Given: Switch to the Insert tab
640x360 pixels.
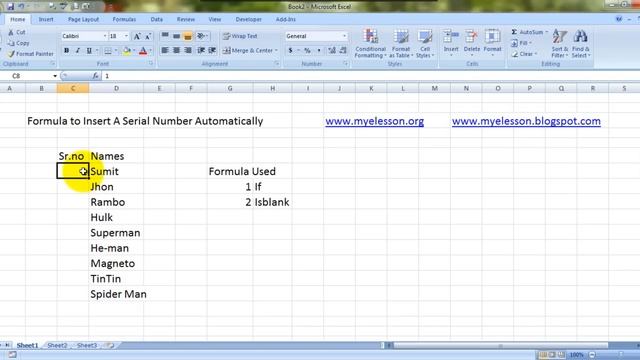Looking at the screenshot, I should (46, 19).
